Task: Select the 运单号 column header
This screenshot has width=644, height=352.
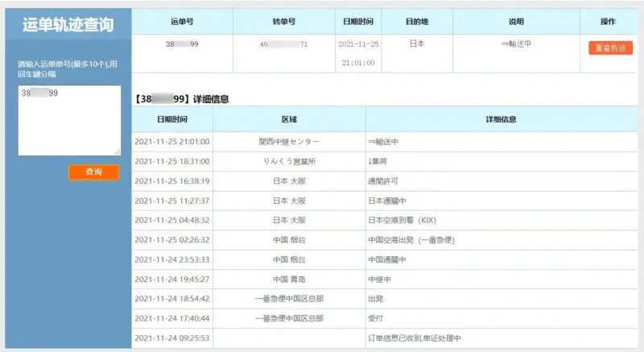Action: coord(182,22)
